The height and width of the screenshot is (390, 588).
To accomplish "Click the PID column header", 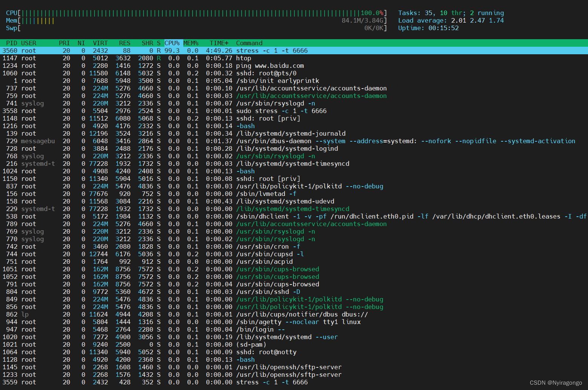I will pyautogui.click(x=12, y=43).
